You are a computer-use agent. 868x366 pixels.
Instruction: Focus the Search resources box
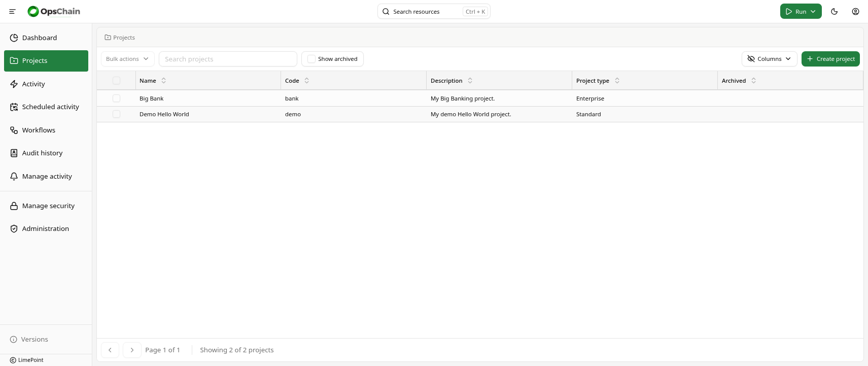click(434, 11)
